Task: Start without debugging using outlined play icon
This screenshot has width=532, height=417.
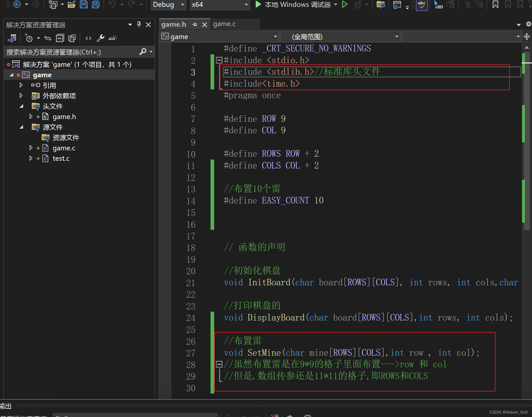Action: click(345, 4)
